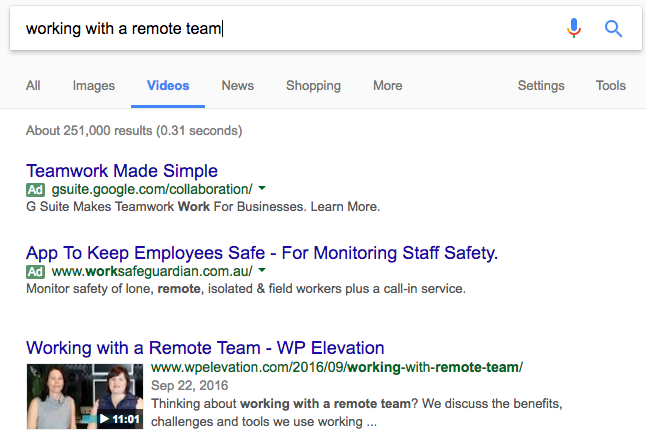The width and height of the screenshot is (646, 445).
Task: Play the WP Elevation video thumbnail
Action: pyautogui.click(x=85, y=396)
